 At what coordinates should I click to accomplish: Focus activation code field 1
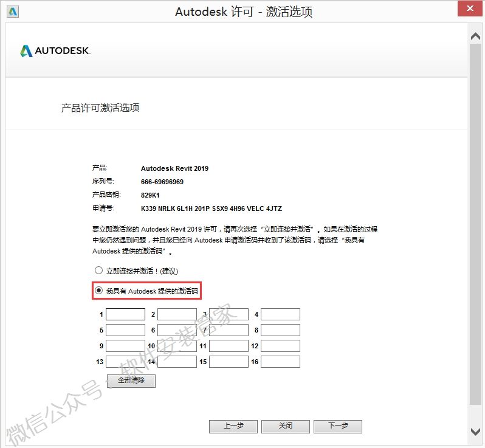[x=125, y=314]
